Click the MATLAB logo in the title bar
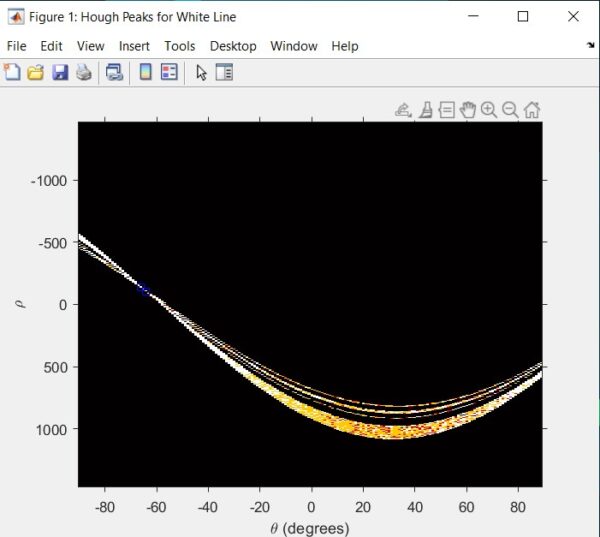 click(x=16, y=17)
